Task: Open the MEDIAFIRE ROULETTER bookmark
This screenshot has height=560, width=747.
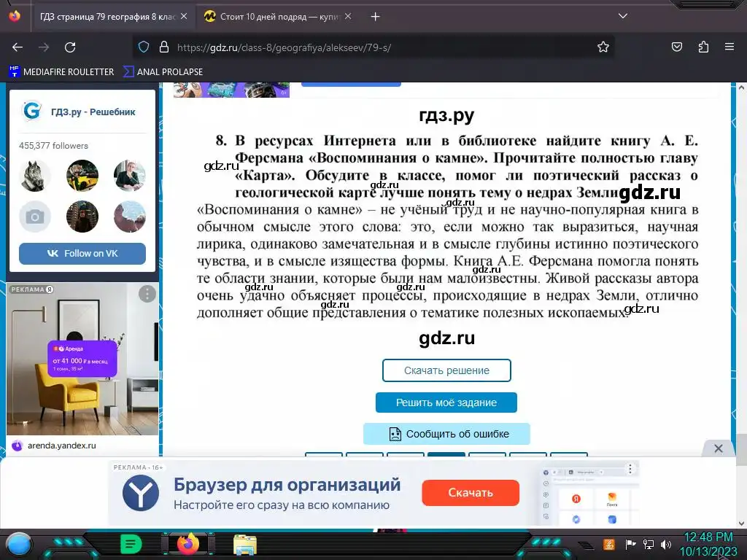Action: pos(61,72)
